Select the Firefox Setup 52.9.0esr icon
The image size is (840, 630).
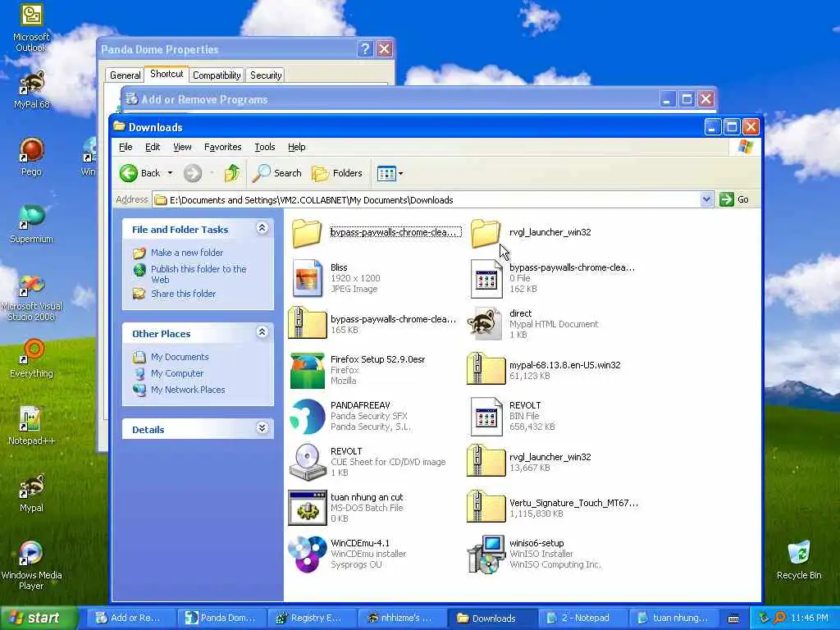(307, 370)
